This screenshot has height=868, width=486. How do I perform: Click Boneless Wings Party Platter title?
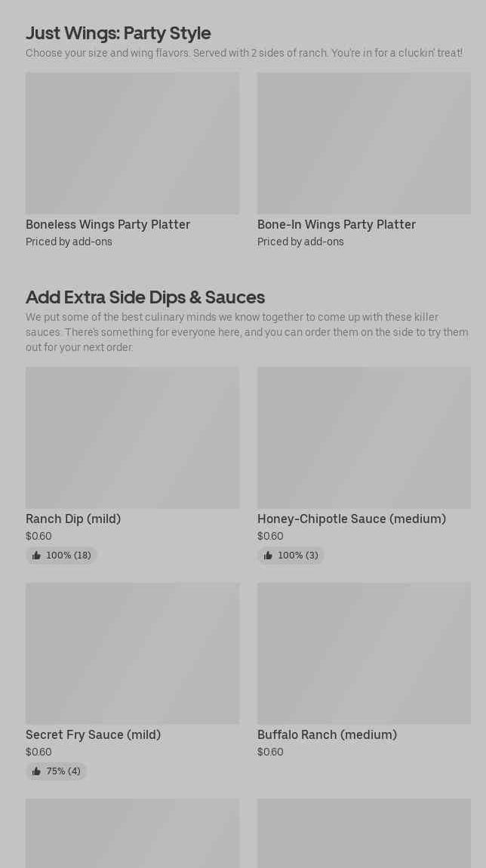pos(108,224)
